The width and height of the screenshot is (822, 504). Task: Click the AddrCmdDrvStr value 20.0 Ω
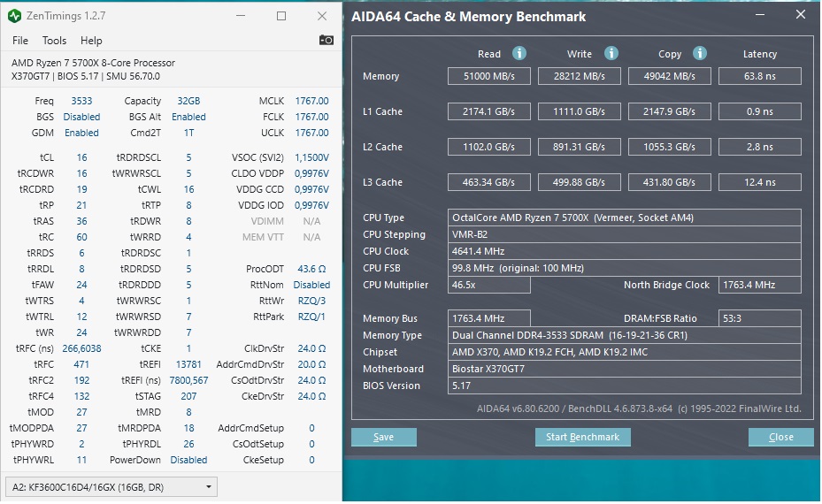pyautogui.click(x=312, y=364)
